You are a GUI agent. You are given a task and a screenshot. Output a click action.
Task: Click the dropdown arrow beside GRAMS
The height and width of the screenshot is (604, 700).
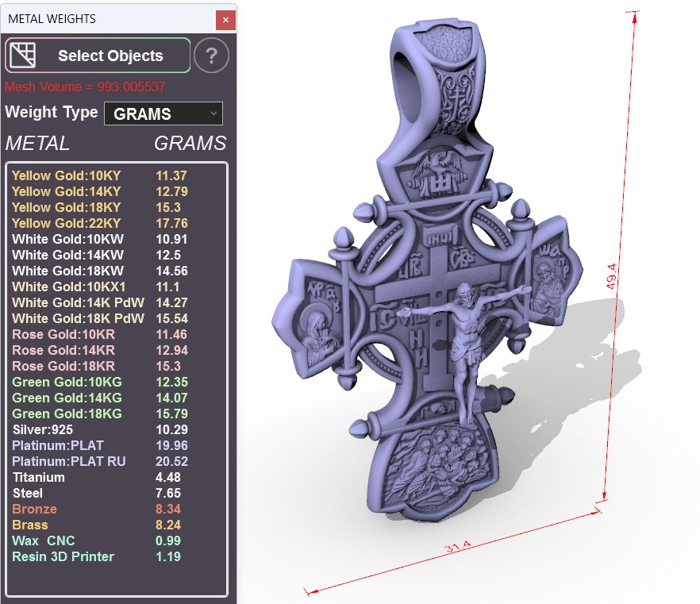(213, 113)
